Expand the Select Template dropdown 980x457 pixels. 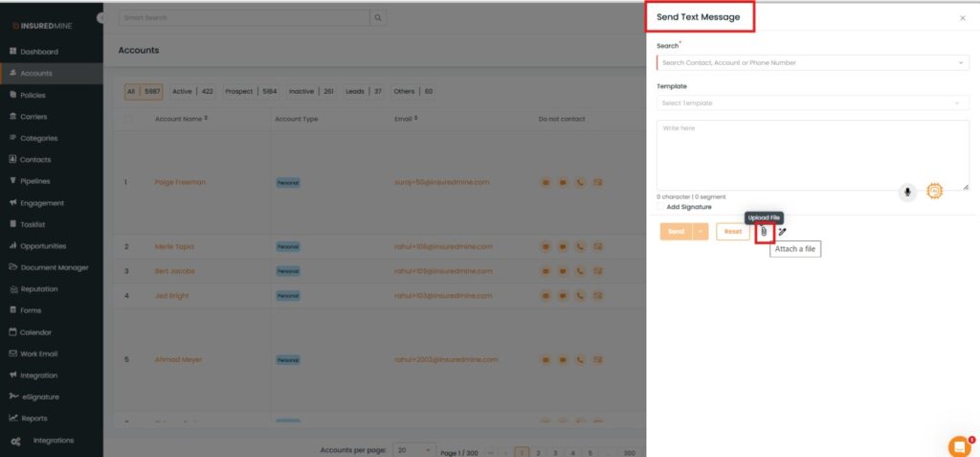(813, 103)
